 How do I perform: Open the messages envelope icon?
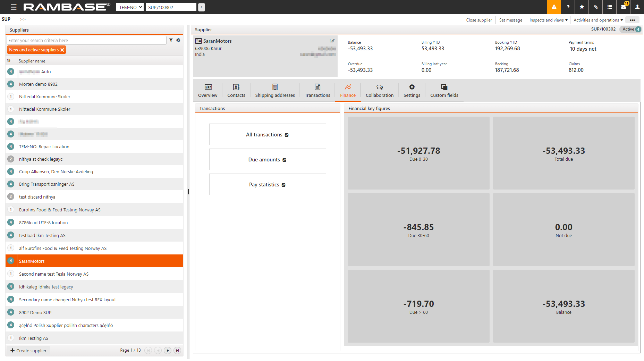click(624, 7)
